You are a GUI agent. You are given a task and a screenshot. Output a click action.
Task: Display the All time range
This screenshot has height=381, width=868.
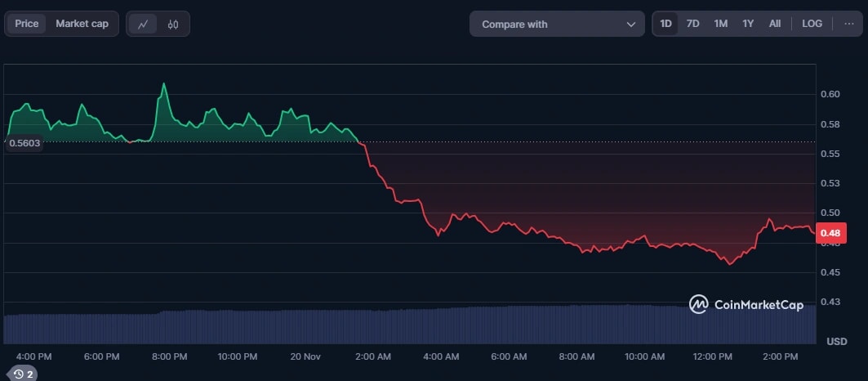[x=774, y=24]
